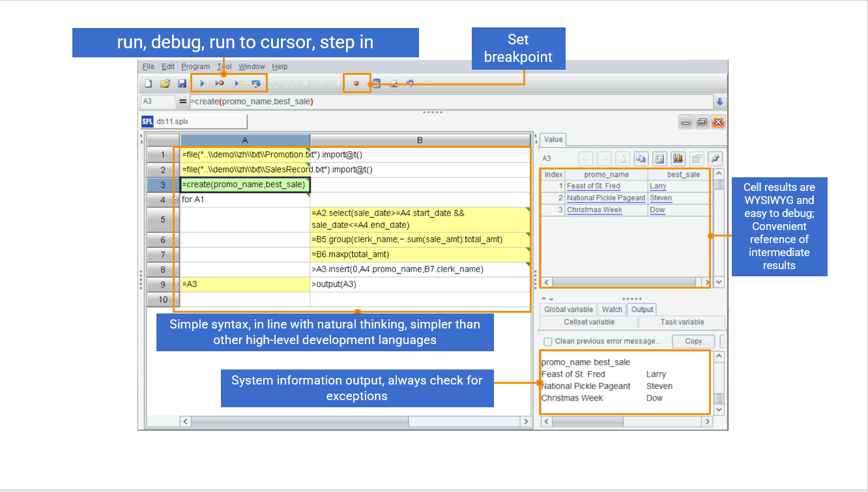Open chart view icon in Value panel

678,158
